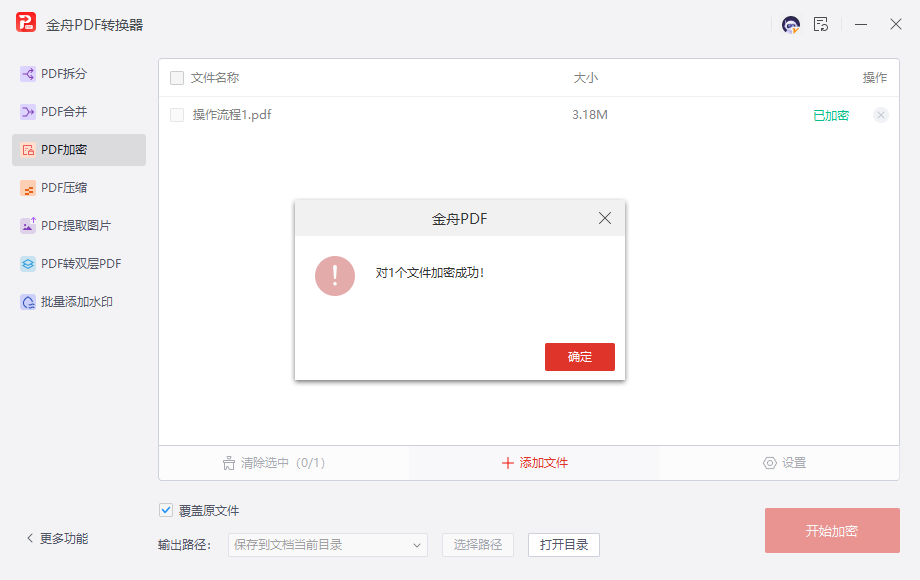Select the PDF提取图片 icon

[x=28, y=226]
